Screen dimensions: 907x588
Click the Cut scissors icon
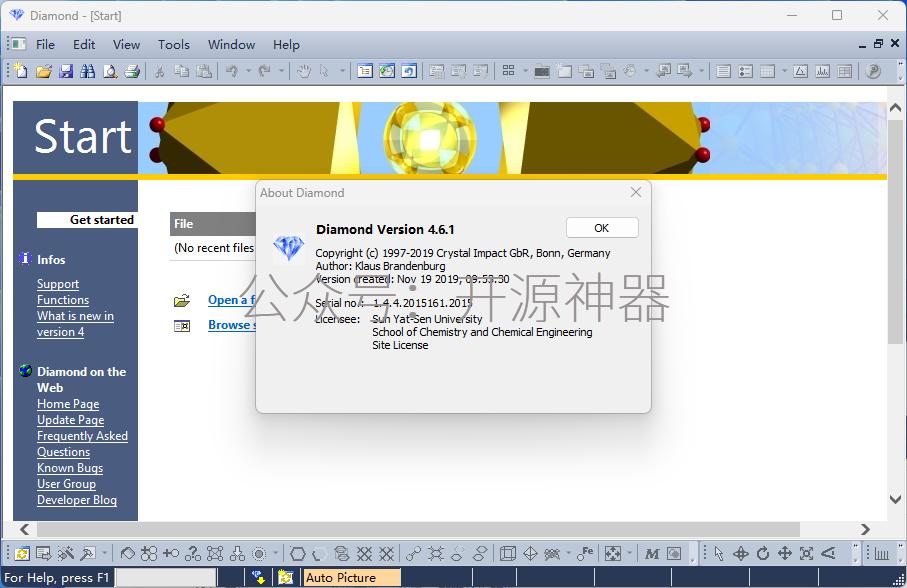pos(159,71)
